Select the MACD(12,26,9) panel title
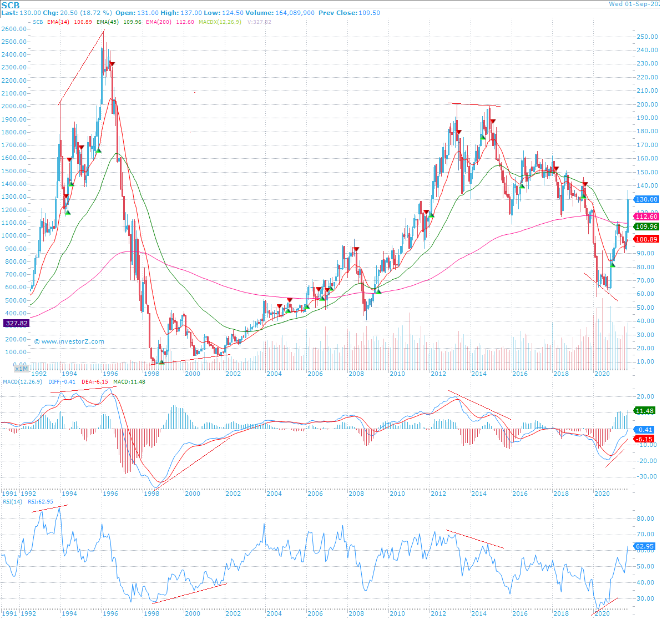Viewport: 672px width, 619px height. click(x=23, y=382)
